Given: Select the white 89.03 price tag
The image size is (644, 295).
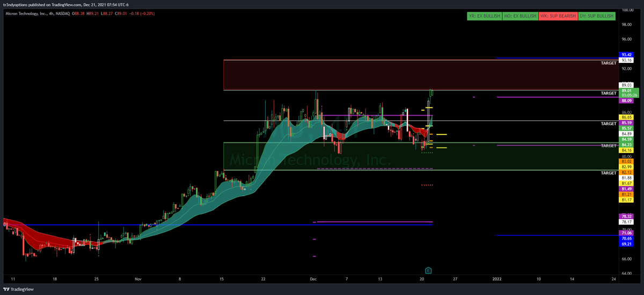Looking at the screenshot, I should pos(627,85).
